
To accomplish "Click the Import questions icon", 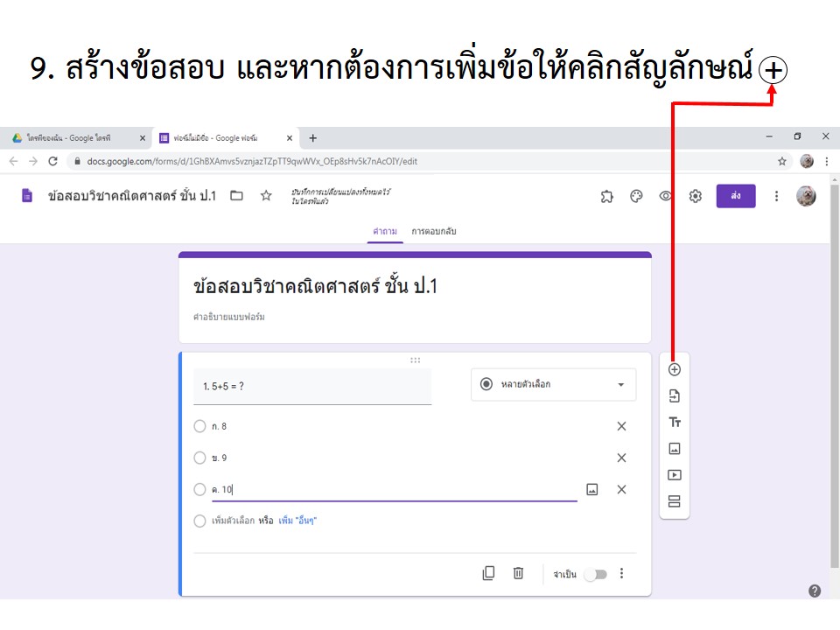I will tap(674, 396).
